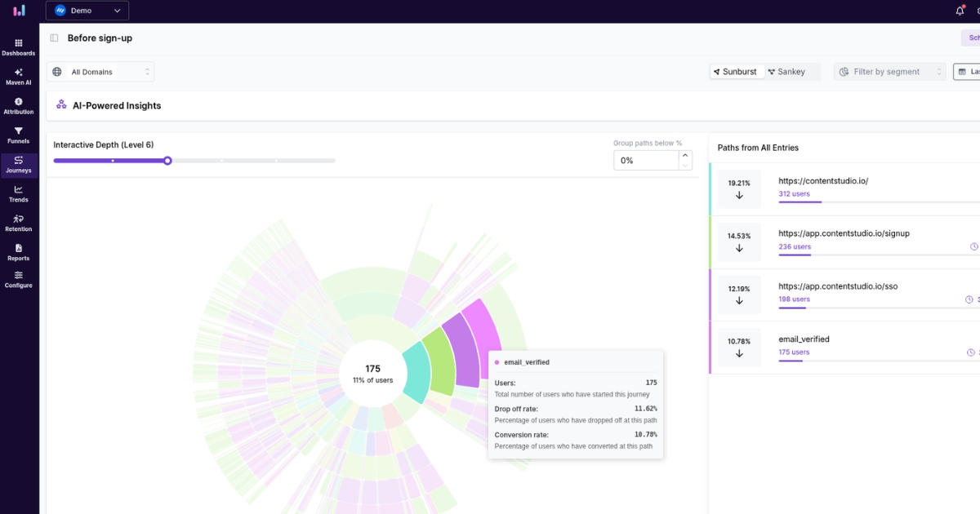The height and width of the screenshot is (514, 980).
Task: Click 236 users link
Action: pos(795,246)
